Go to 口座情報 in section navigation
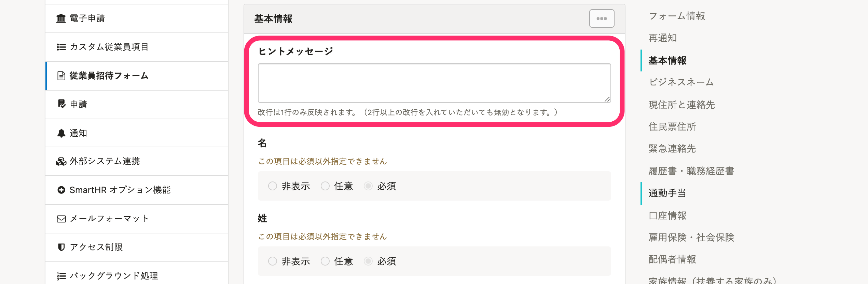868x284 pixels. click(x=667, y=216)
